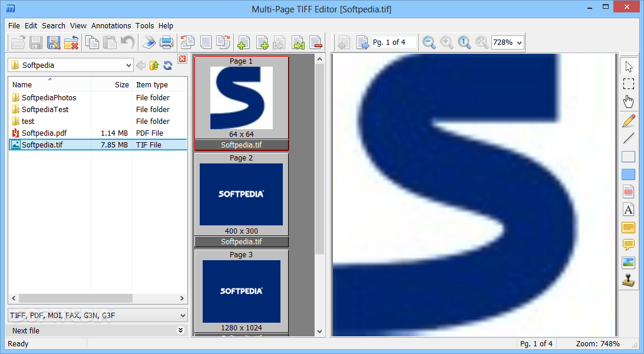644x354 pixels.
Task: Open the Search menu
Action: click(x=54, y=25)
